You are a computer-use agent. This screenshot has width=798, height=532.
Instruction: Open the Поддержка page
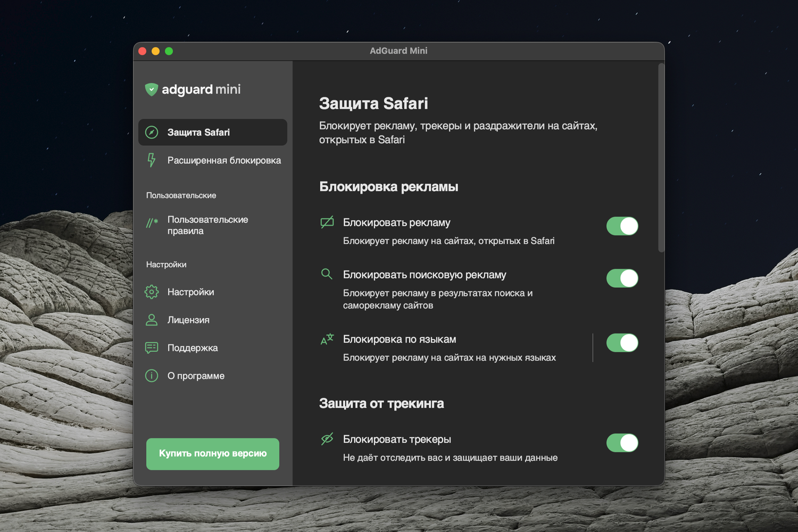pyautogui.click(x=213, y=348)
